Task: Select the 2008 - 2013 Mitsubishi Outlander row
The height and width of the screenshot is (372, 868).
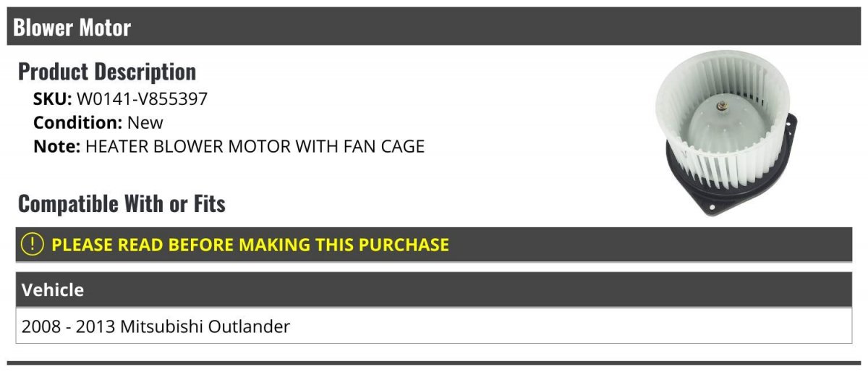Action: point(156,326)
